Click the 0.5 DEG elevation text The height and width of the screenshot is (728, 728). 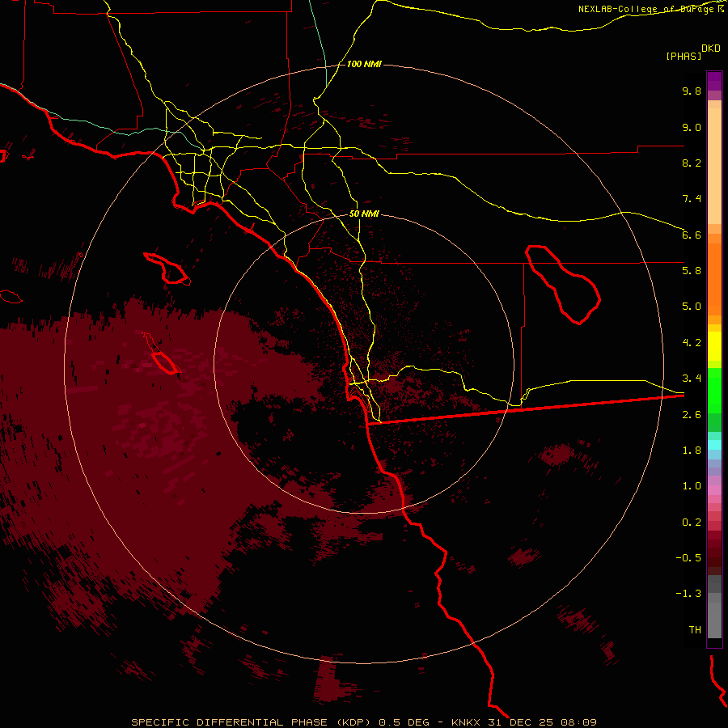click(404, 722)
